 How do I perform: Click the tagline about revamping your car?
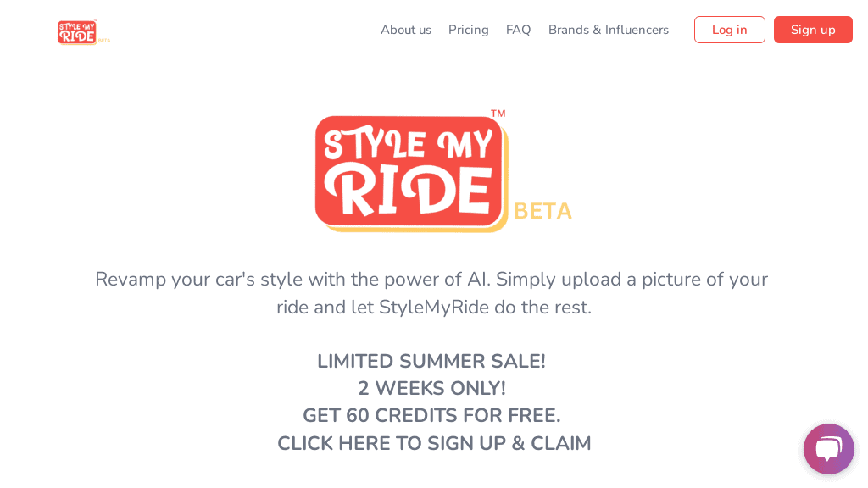[x=432, y=292]
